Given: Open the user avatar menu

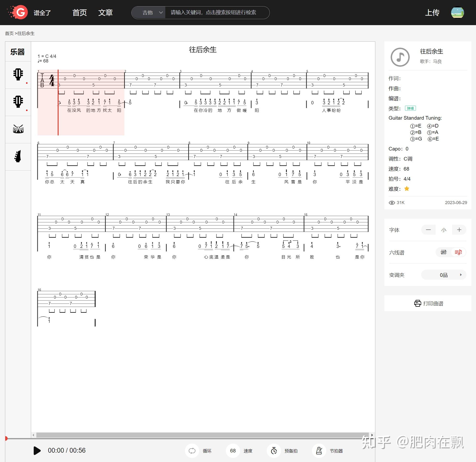Looking at the screenshot, I should (x=457, y=12).
